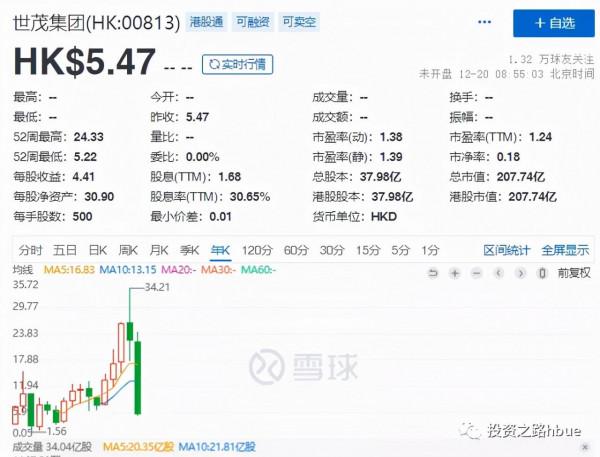The image size is (600, 457).
Task: Click the 全屏显示 fullscreen link
Action: coord(565,250)
